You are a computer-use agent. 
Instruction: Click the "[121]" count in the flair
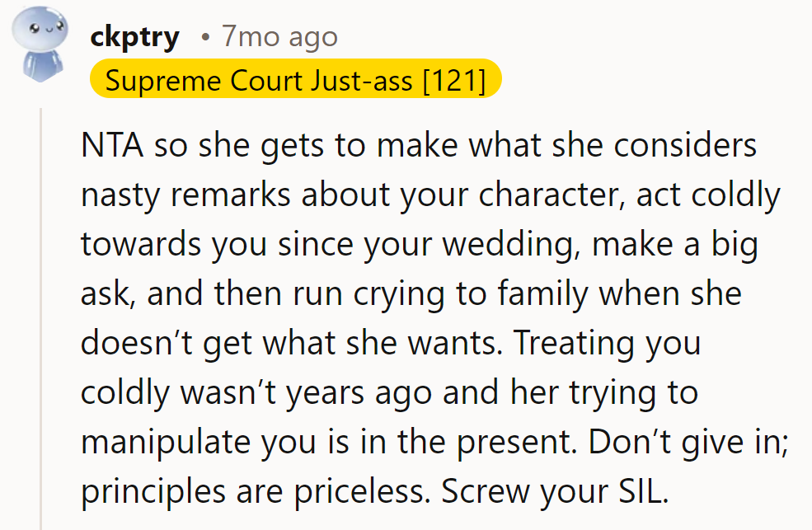click(x=453, y=81)
